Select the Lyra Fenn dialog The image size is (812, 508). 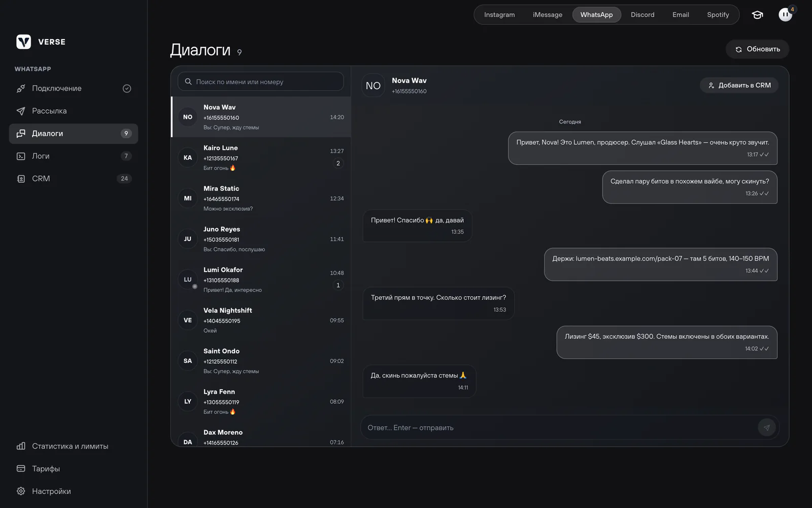tap(261, 401)
